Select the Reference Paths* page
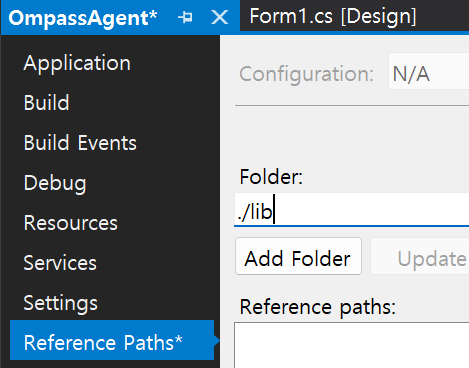 point(112,340)
